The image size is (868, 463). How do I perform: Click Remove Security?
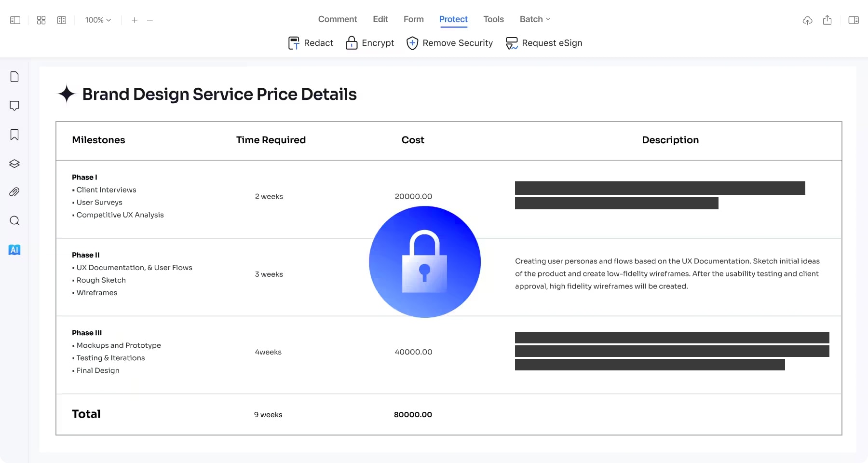pyautogui.click(x=449, y=43)
